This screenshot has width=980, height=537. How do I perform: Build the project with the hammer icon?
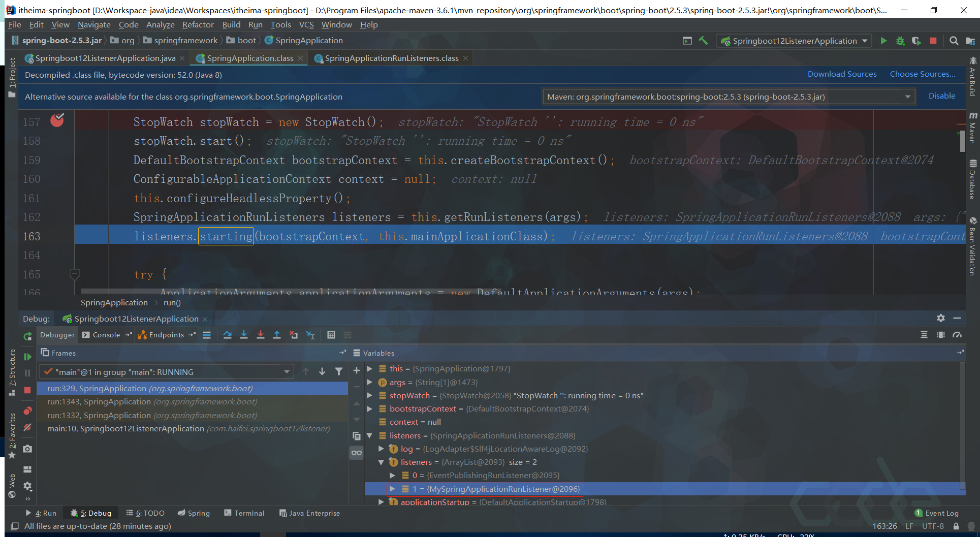[704, 41]
